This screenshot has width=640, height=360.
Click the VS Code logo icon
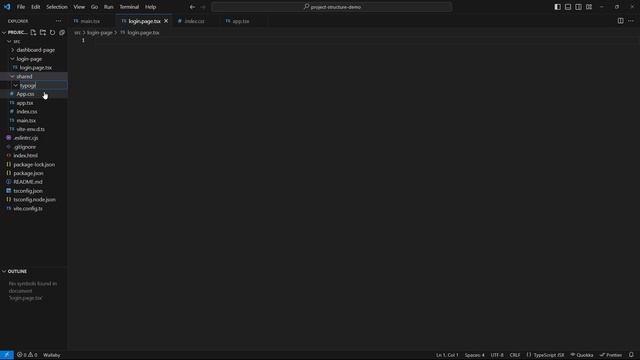(7, 7)
